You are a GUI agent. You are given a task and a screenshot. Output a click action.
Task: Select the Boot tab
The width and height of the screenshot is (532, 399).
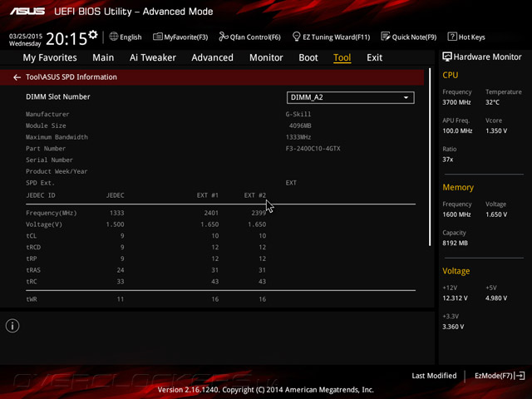point(308,57)
